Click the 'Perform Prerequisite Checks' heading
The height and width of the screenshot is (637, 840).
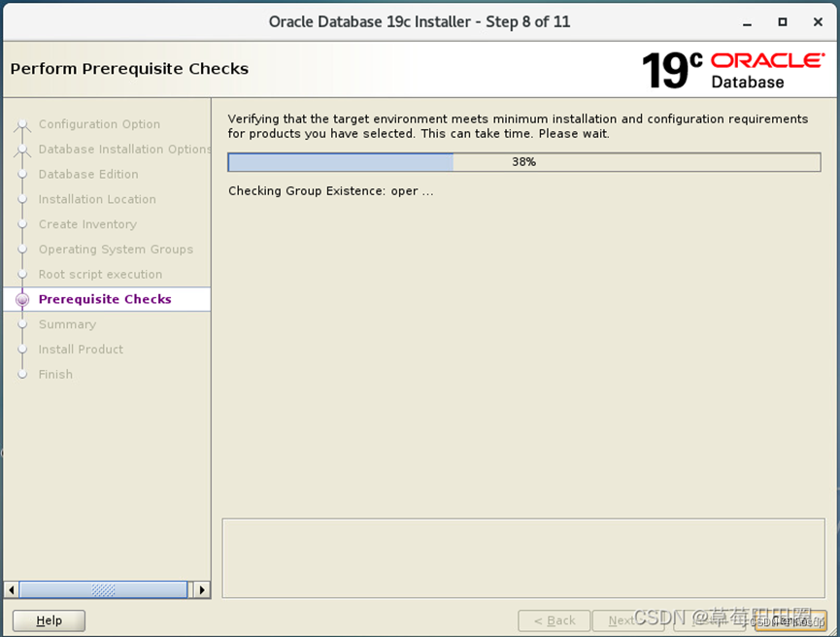130,69
